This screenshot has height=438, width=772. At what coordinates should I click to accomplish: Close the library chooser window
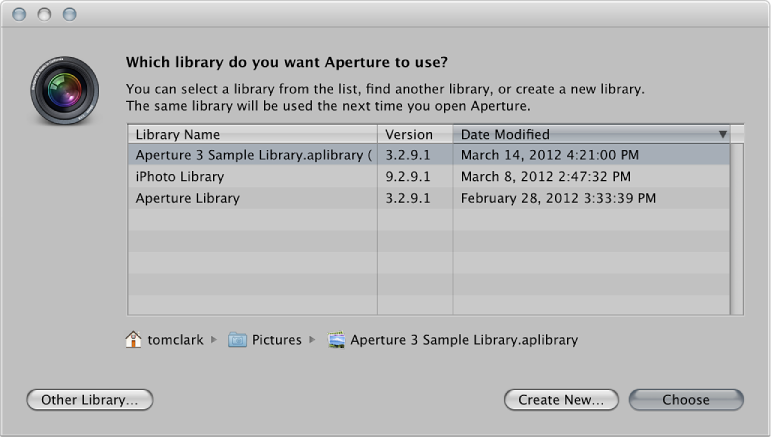19,14
